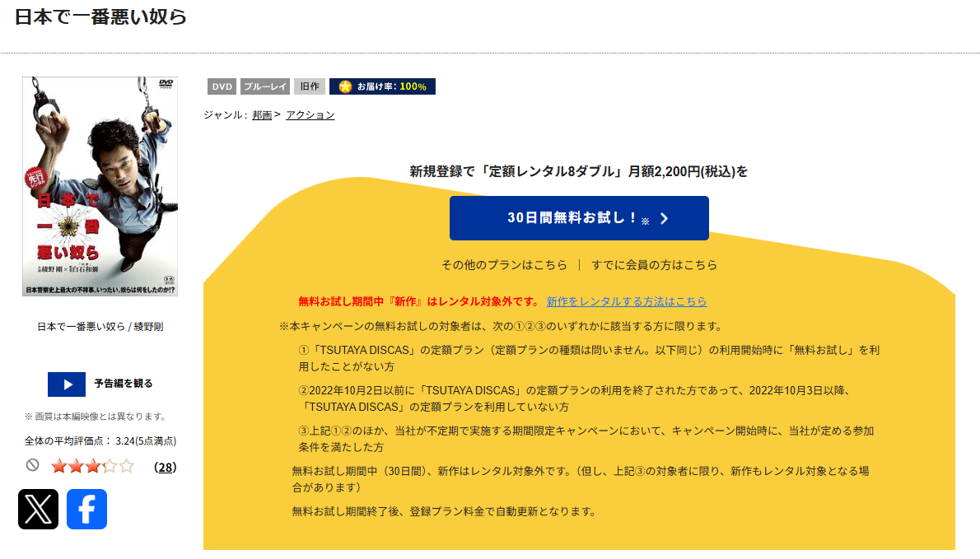
Task: Share on X (Twitter) icon
Action: [x=38, y=509]
